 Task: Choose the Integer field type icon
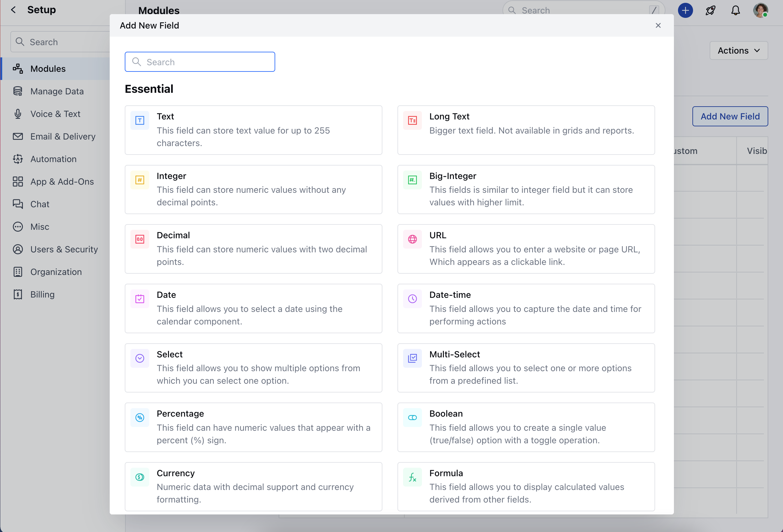point(139,180)
